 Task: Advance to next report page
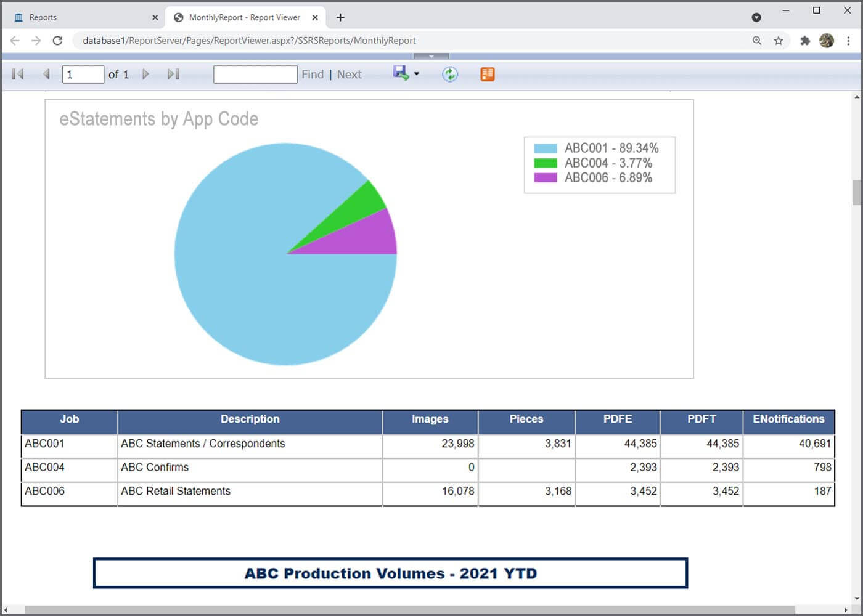(x=145, y=75)
